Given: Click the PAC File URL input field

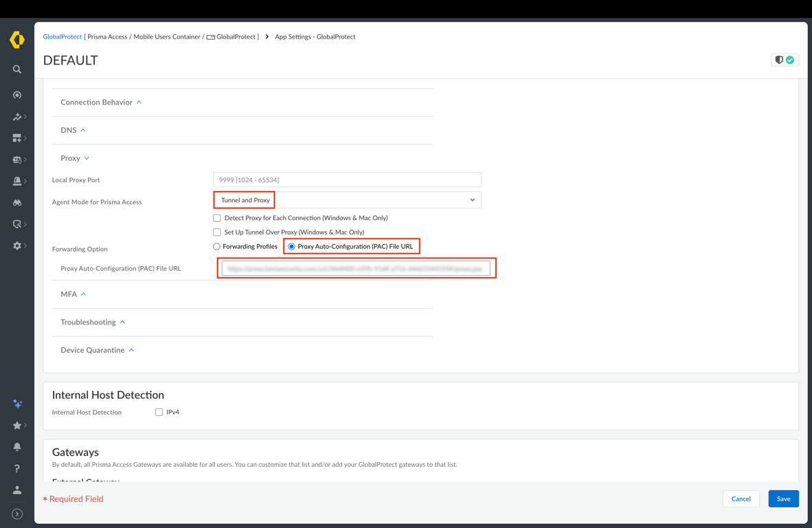Looking at the screenshot, I should point(356,268).
